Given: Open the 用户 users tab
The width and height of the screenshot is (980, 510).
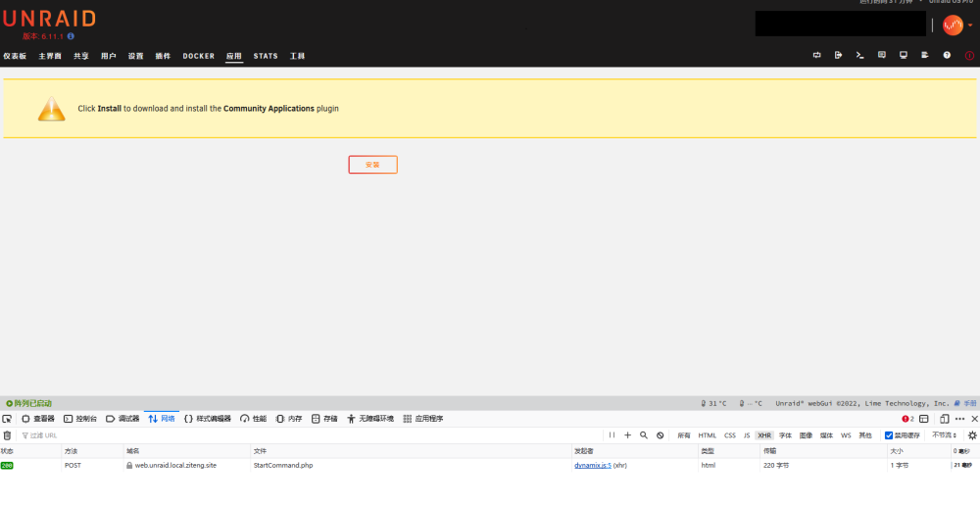Looking at the screenshot, I should (x=109, y=56).
